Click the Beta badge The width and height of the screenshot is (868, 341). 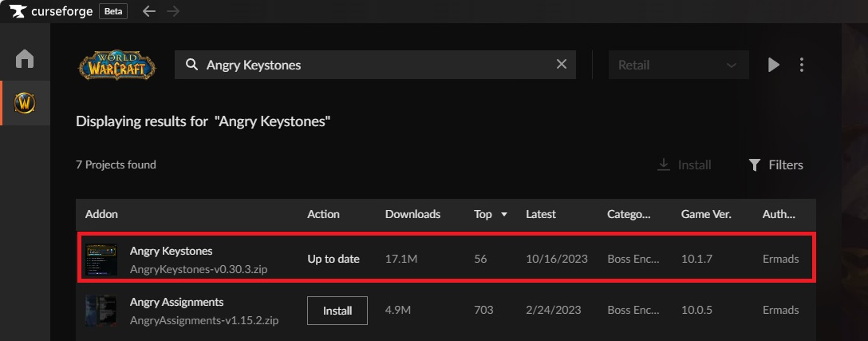[113, 11]
